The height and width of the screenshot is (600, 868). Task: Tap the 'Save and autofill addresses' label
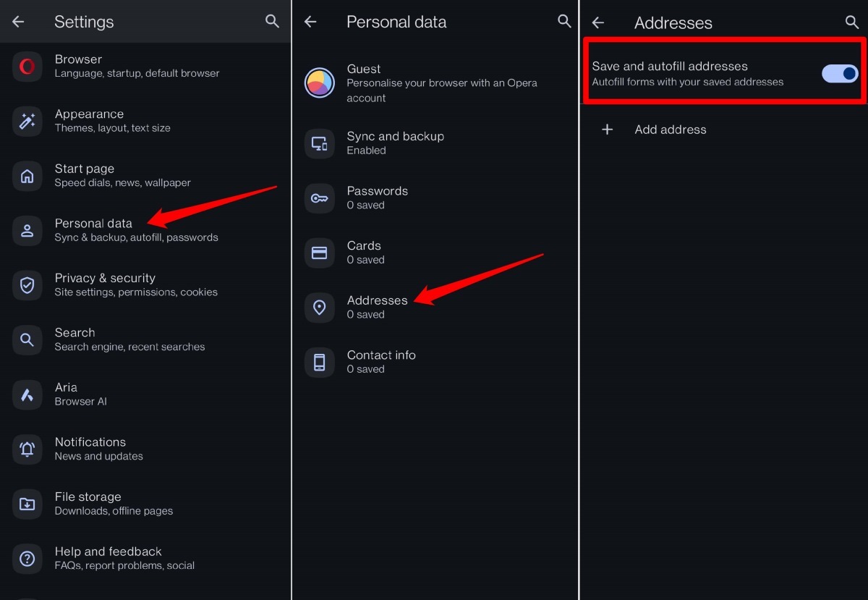pos(670,67)
